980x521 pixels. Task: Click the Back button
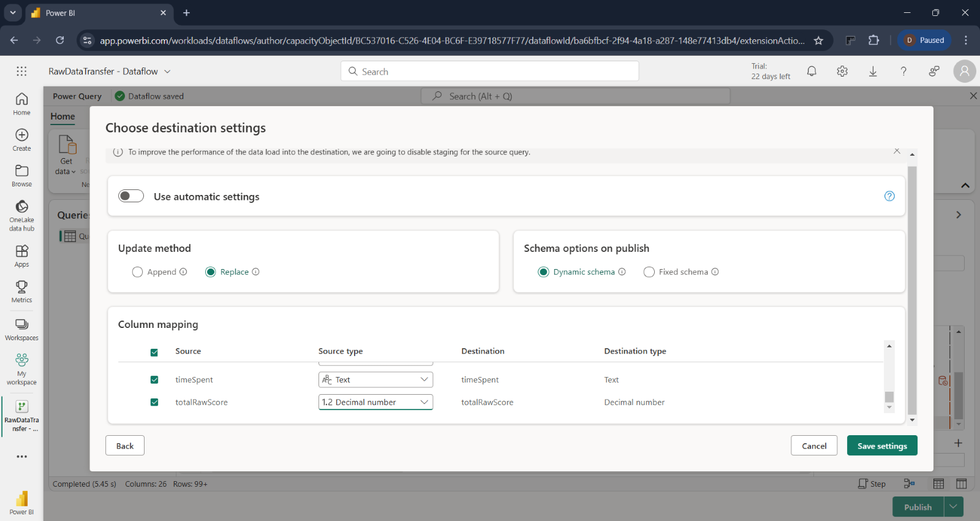(x=125, y=446)
